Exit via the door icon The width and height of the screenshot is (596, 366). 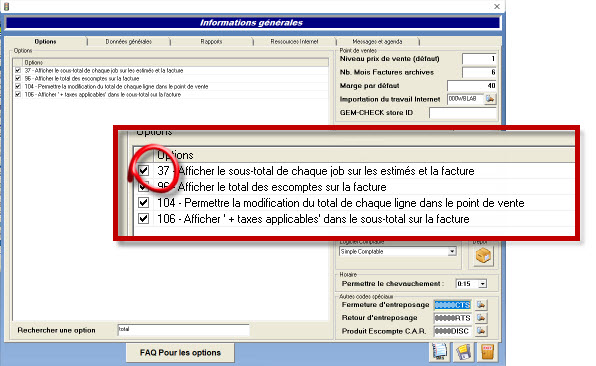(x=487, y=352)
